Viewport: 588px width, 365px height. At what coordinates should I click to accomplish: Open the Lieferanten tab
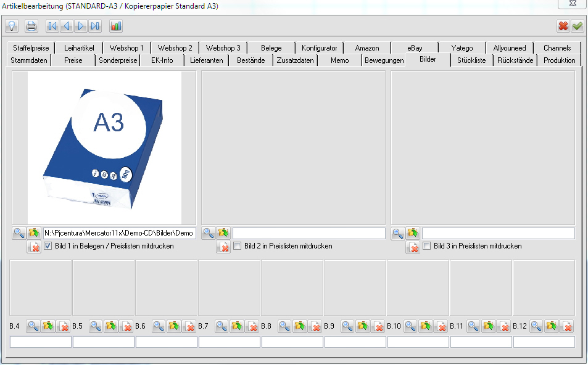(207, 60)
